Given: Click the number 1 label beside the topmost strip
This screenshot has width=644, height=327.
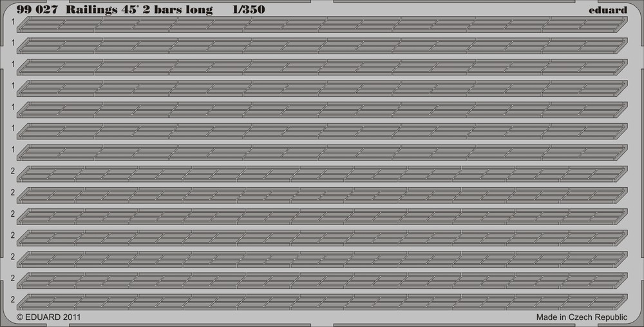Looking at the screenshot, I should point(13,21).
